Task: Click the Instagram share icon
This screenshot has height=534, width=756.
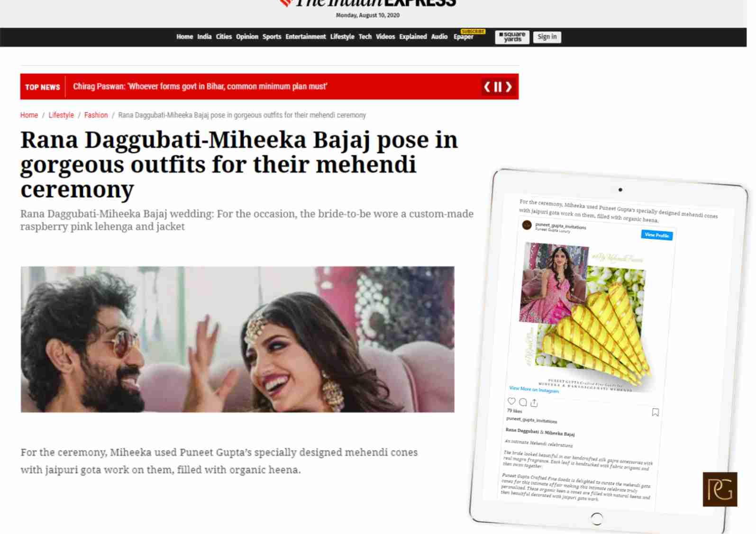Action: pyautogui.click(x=534, y=403)
